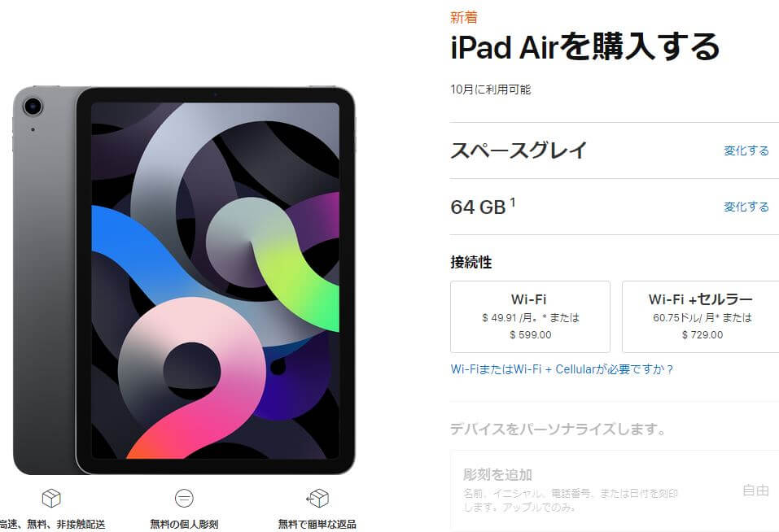
Task: Change the 64 GB storage selection
Action: [746, 207]
